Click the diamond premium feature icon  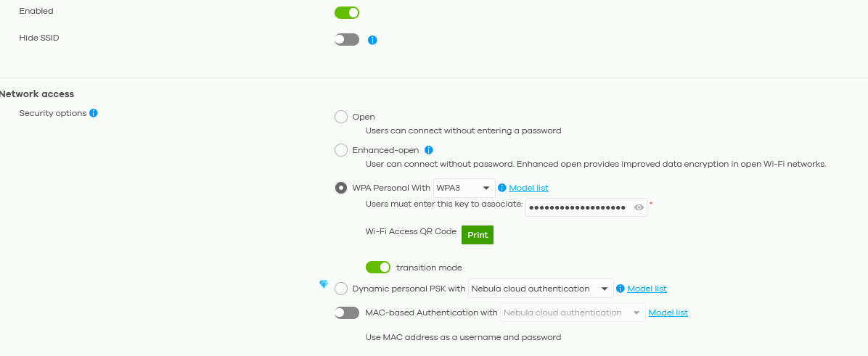click(324, 284)
